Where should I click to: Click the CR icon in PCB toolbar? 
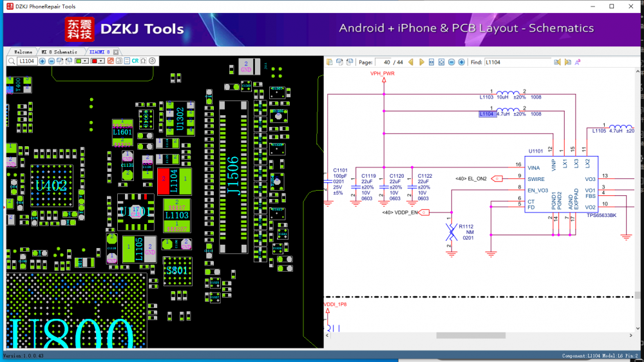pyautogui.click(x=135, y=61)
